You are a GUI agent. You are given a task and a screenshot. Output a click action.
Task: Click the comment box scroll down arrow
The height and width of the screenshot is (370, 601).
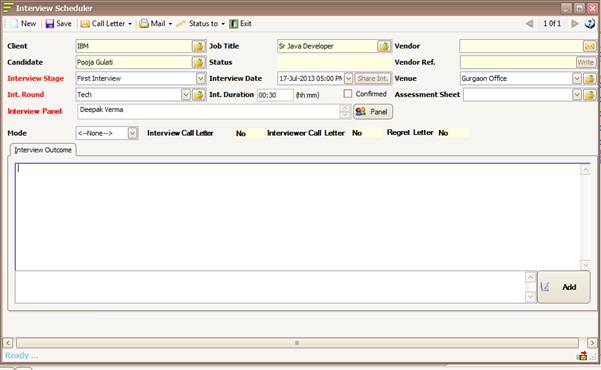coord(530,298)
